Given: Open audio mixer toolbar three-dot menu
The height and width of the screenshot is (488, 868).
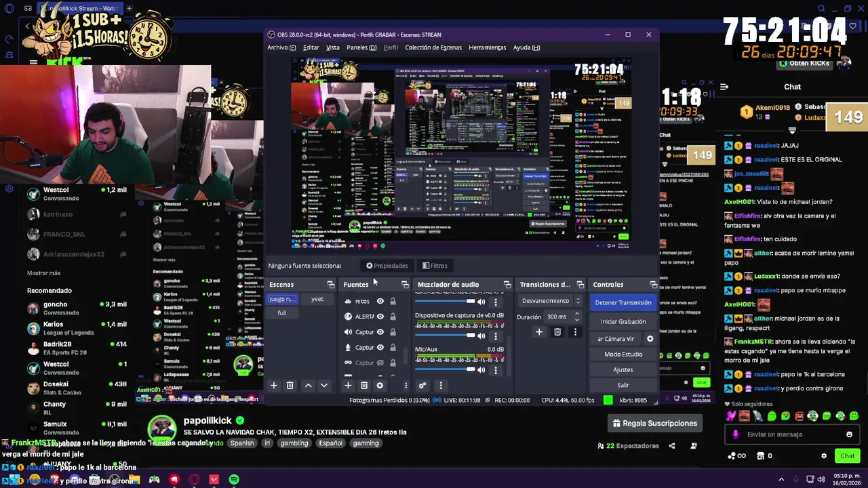Looking at the screenshot, I should coord(441,386).
